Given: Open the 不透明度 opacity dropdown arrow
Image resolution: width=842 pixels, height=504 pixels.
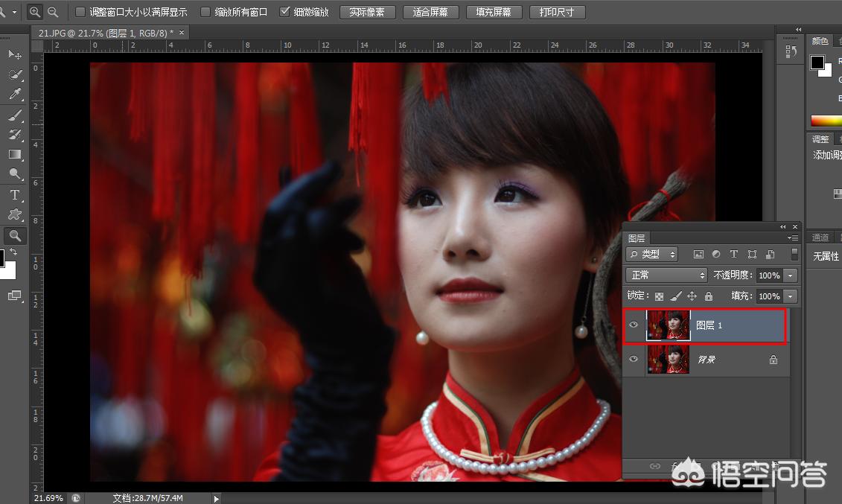Looking at the screenshot, I should [790, 275].
